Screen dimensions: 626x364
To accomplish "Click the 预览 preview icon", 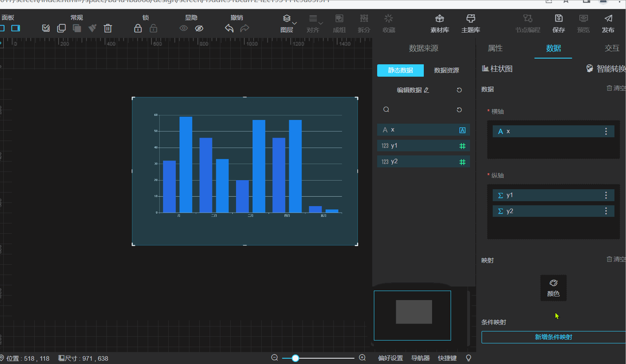I will click(583, 23).
